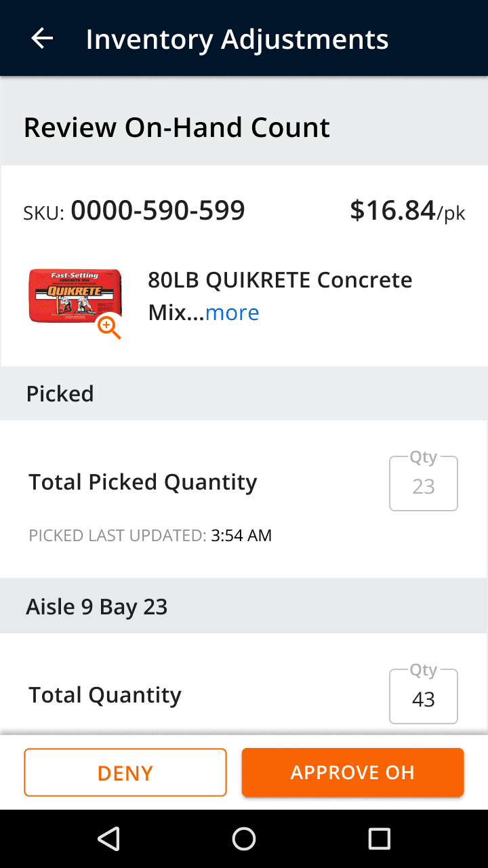Tap the SKU number 0000-590-599
This screenshot has width=488, height=868.
158,211
